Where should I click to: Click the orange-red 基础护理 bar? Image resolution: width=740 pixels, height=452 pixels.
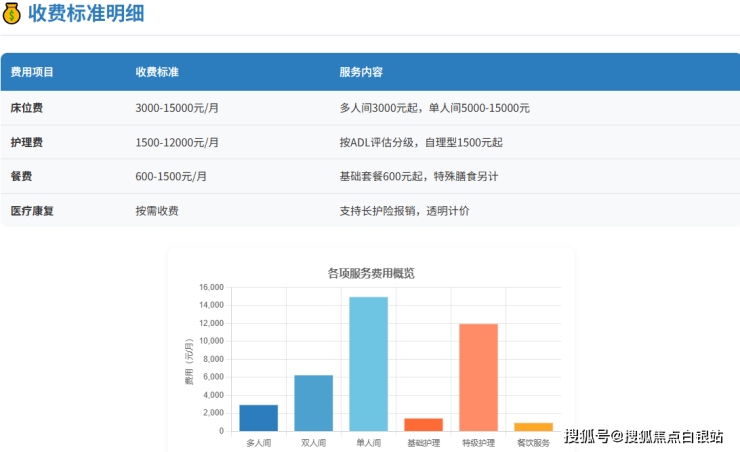click(423, 425)
